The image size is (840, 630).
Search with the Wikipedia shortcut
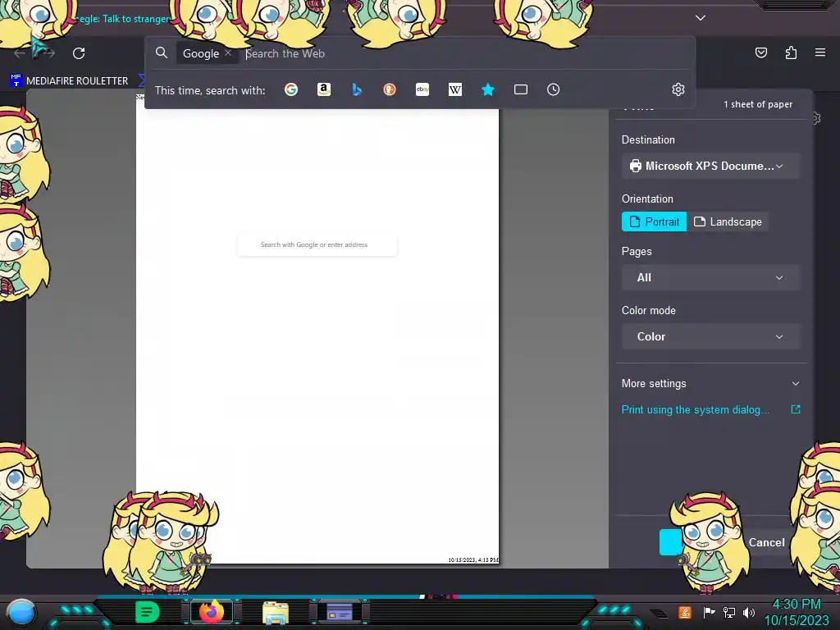(454, 89)
